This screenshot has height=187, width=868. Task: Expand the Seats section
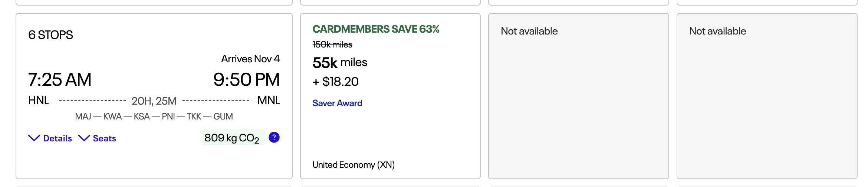(x=104, y=138)
